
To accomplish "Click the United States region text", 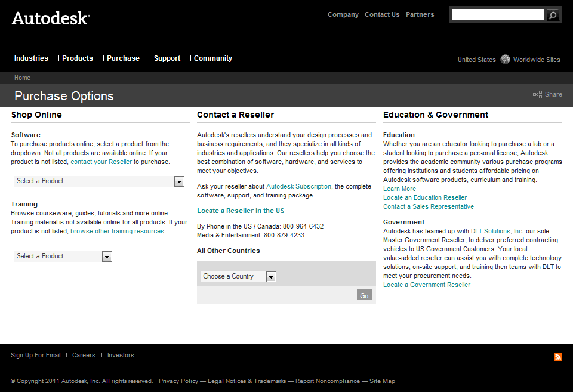I will (x=476, y=60).
